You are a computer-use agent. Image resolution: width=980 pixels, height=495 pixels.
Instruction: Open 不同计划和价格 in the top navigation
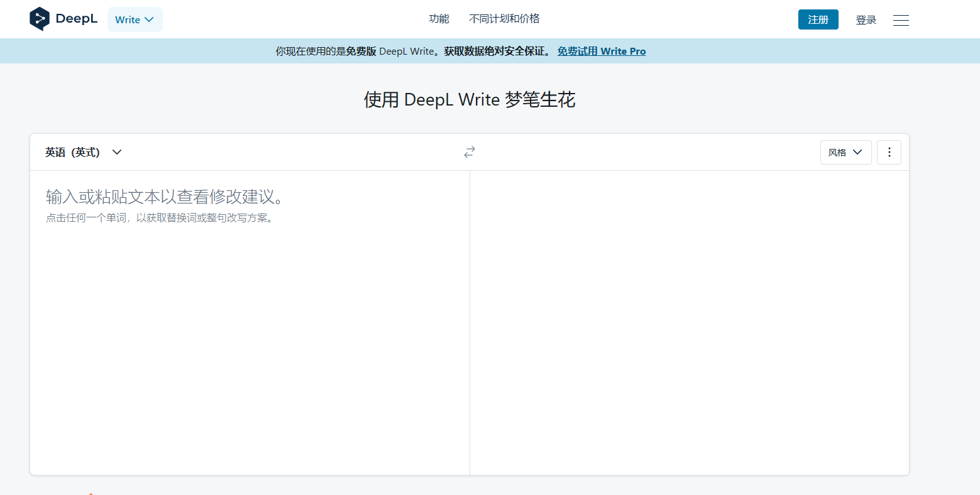[504, 19]
